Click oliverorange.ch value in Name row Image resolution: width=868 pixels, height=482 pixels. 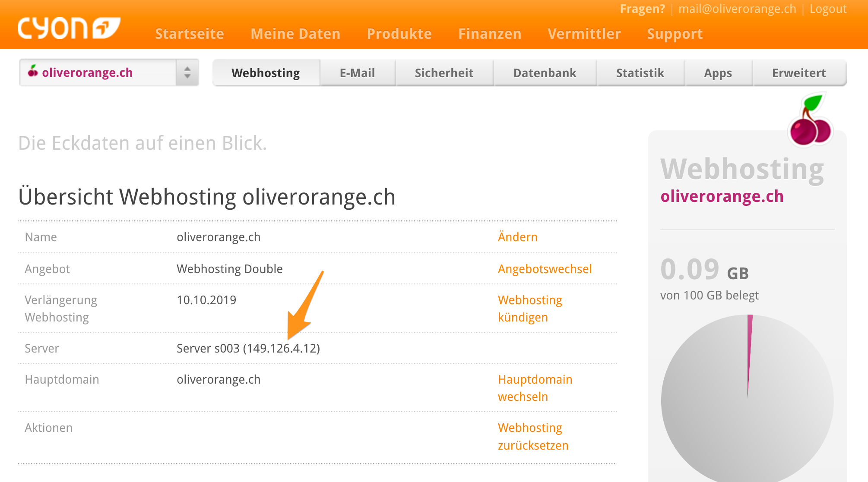click(x=219, y=237)
